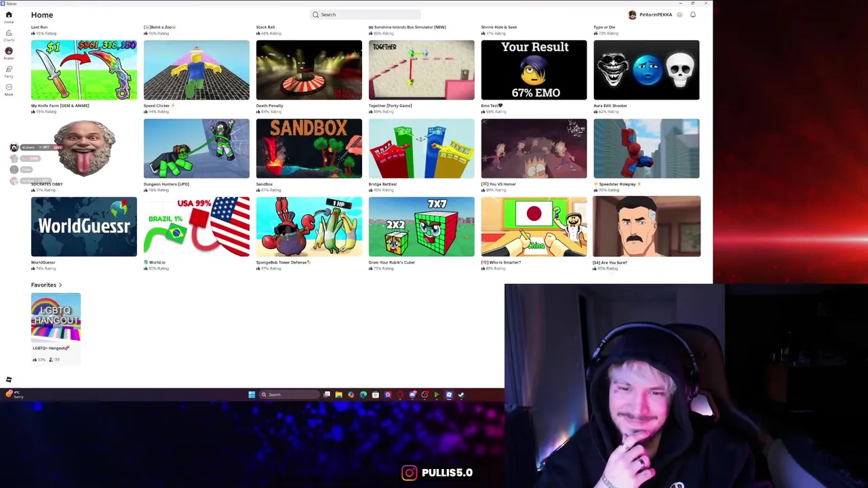This screenshot has height=488, width=868.
Task: Open Dungeon Hunters game thumbnail
Action: pyautogui.click(x=197, y=148)
